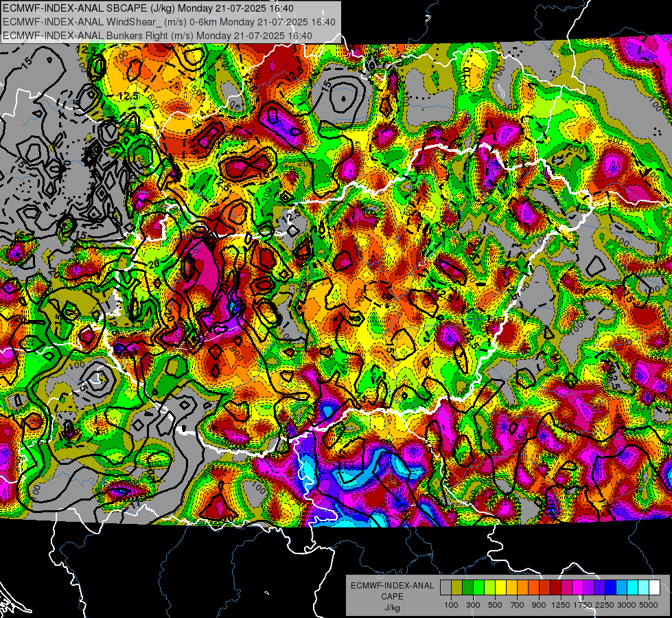Click the white swatch in the CAPE legend
Image resolution: width=672 pixels, height=618 pixels.
coord(655,588)
